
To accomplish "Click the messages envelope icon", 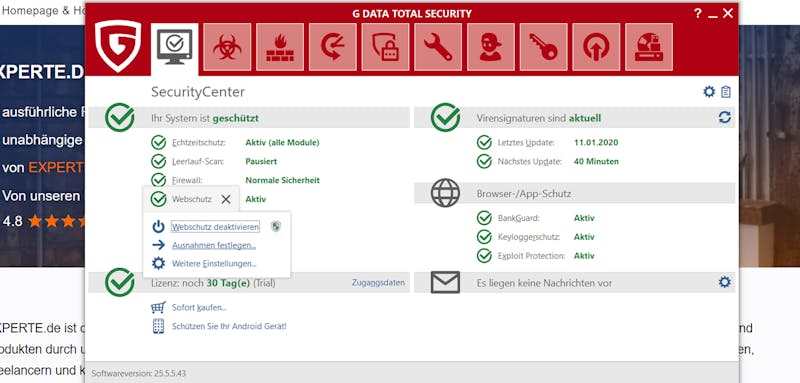I will coord(445,282).
